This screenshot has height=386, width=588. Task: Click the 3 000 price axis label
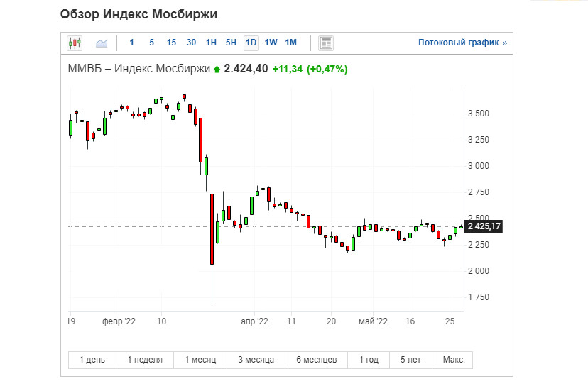pos(479,165)
